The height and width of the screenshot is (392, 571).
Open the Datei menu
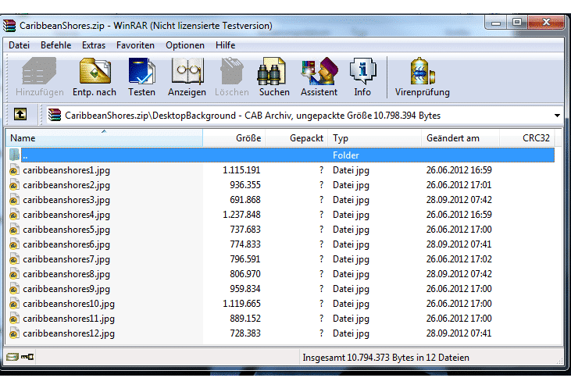point(19,45)
